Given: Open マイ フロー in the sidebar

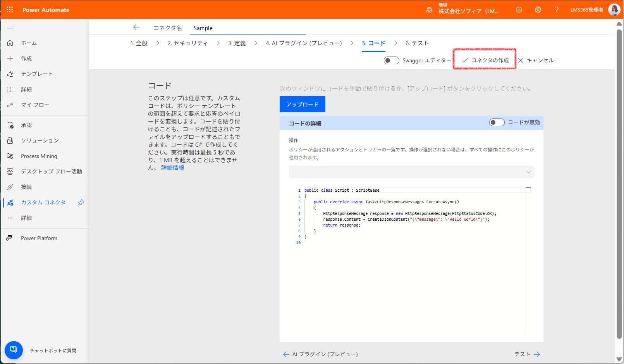Looking at the screenshot, I should (35, 105).
